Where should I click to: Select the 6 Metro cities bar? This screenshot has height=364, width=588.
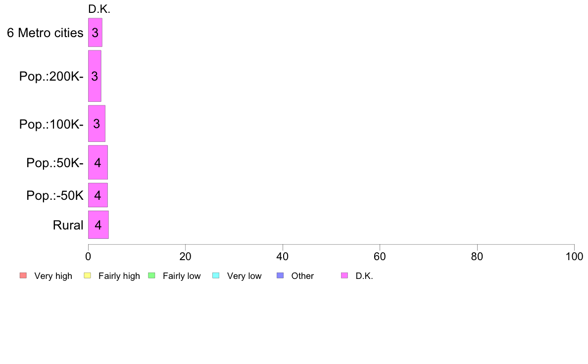[x=95, y=33]
